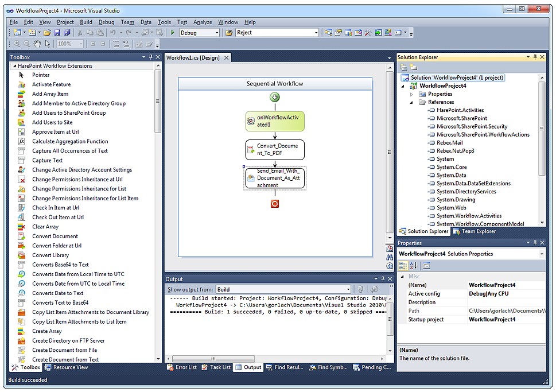Toggle auto-hide pin on Output panel

382,279
